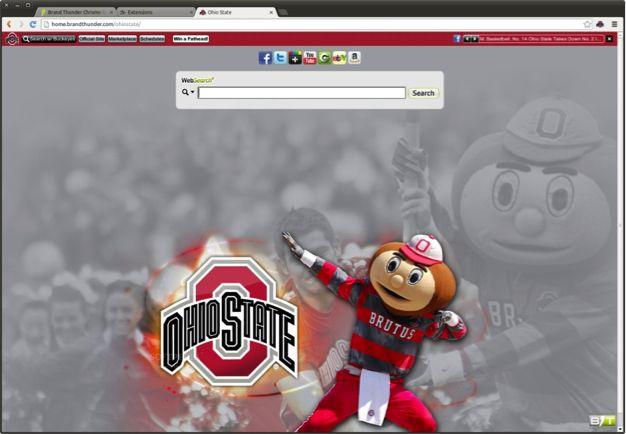The width and height of the screenshot is (626, 434).
Task: Click the page icon in the address bar
Action: tap(46, 24)
